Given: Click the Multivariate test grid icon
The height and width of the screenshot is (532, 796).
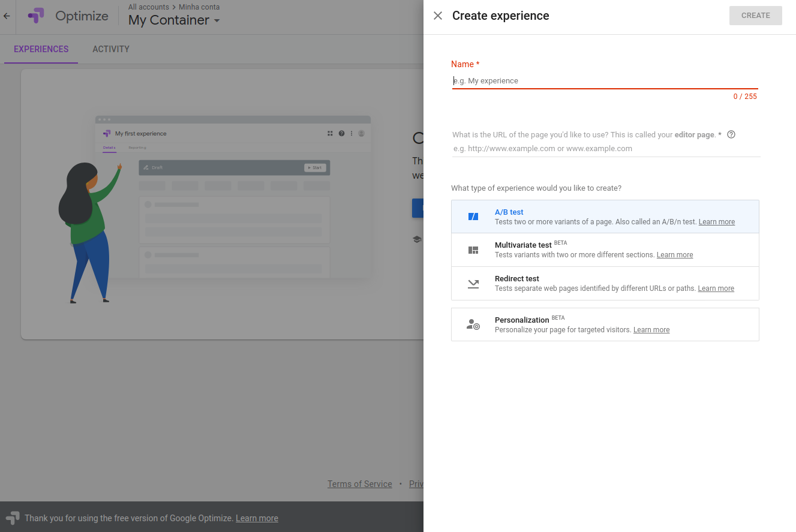Looking at the screenshot, I should pos(473,250).
